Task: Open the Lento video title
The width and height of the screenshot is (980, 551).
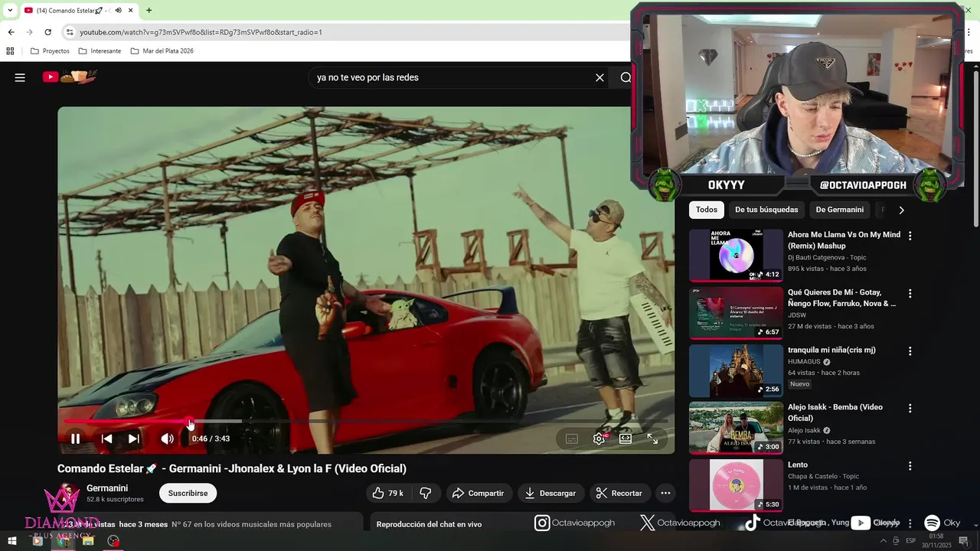Action: (798, 465)
